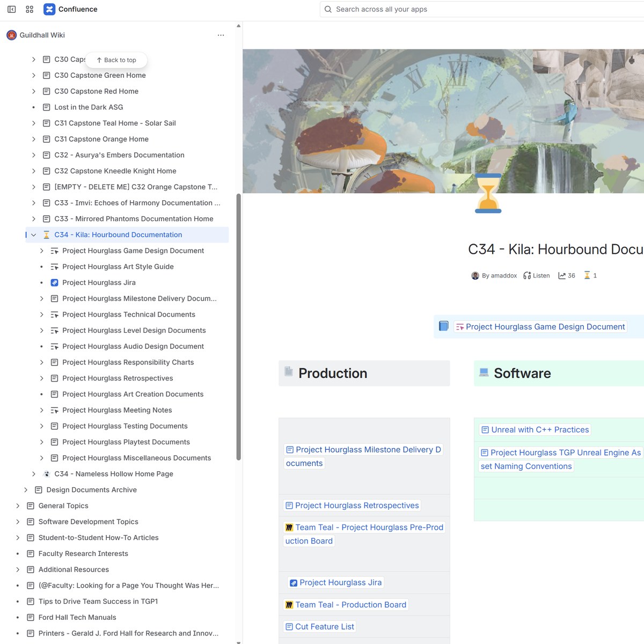Click the live doc icon for Project Hourglass Meeting Notes
Image resolution: width=644 pixels, height=644 pixels.
(x=54, y=410)
